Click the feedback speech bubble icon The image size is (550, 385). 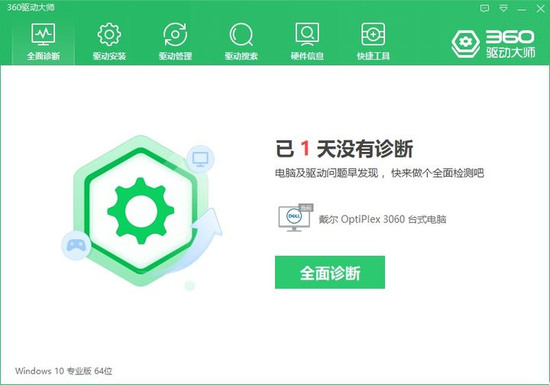pyautogui.click(x=484, y=8)
